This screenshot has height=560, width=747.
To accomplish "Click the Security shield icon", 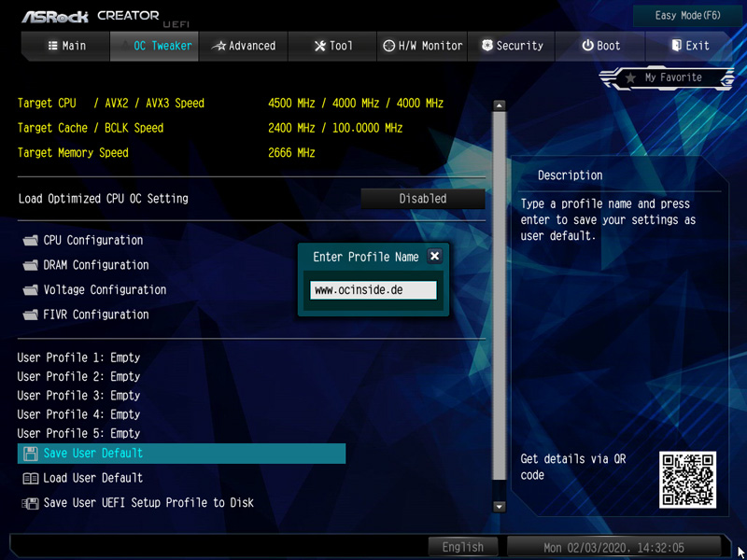I will (x=486, y=46).
